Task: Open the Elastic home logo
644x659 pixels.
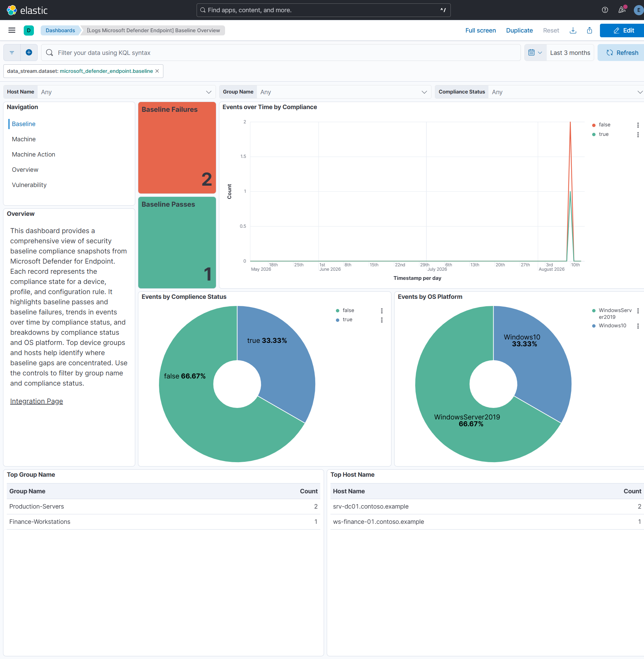Action: (27, 10)
